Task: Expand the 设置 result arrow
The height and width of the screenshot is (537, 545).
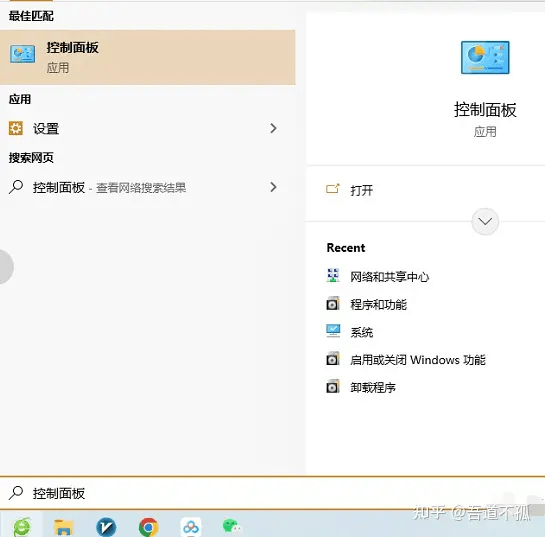Action: (274, 128)
